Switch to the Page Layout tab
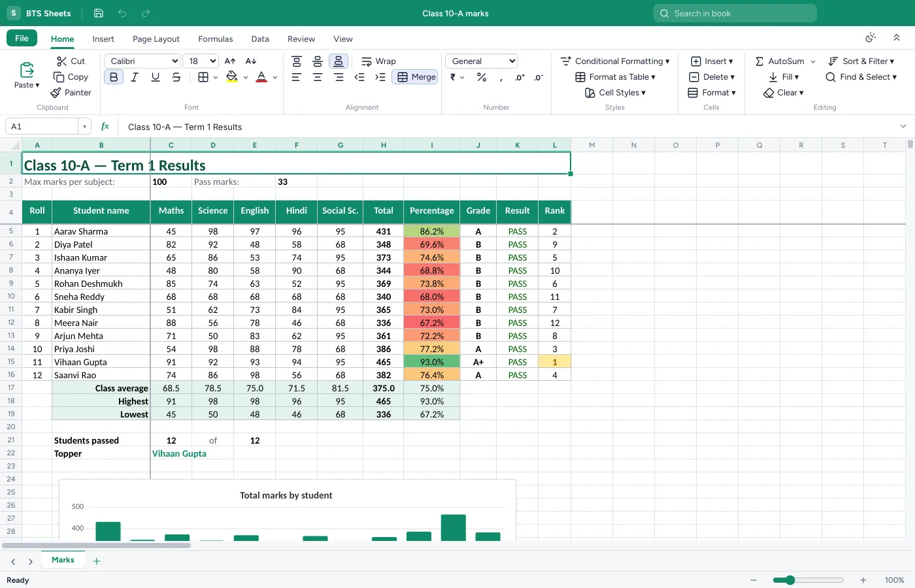915x588 pixels. (x=156, y=39)
